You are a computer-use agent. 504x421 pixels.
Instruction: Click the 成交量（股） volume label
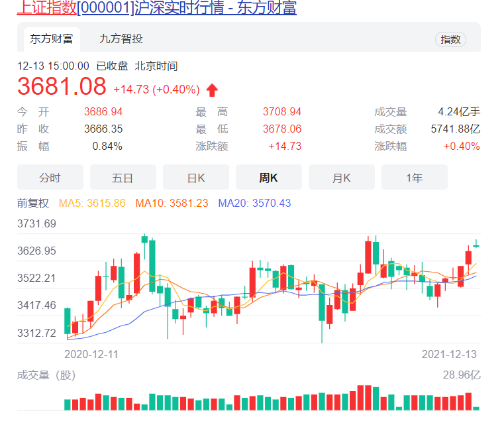click(46, 375)
